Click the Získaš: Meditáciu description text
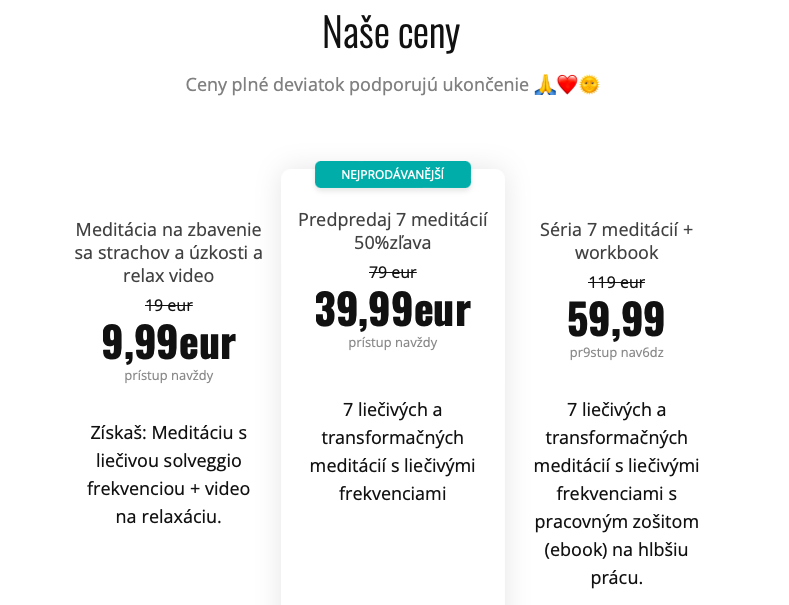 pos(169,475)
